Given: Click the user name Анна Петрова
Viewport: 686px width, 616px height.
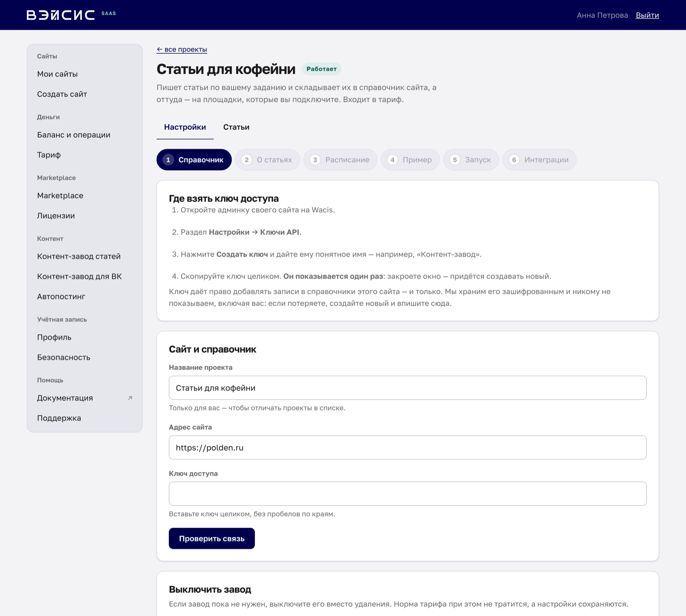Looking at the screenshot, I should point(602,15).
